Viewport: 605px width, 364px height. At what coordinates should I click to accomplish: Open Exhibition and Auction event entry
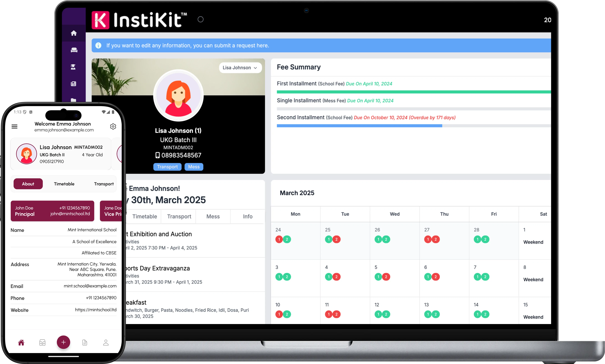pos(195,240)
